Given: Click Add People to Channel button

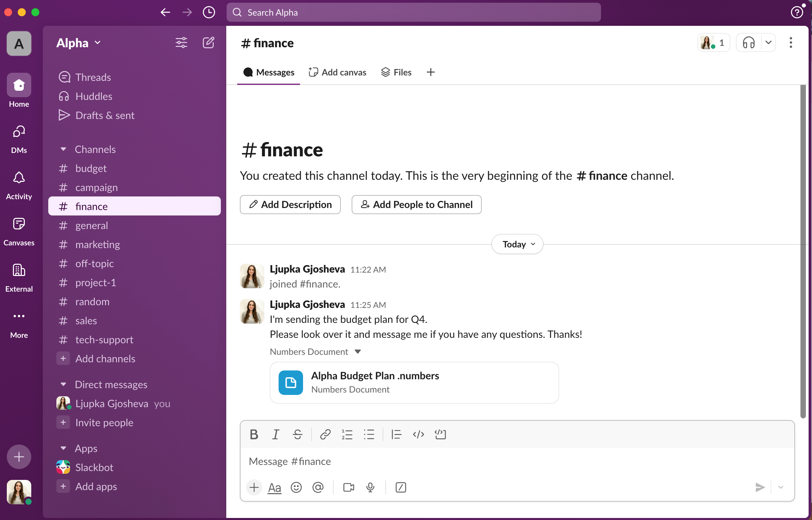Looking at the screenshot, I should coord(417,205).
